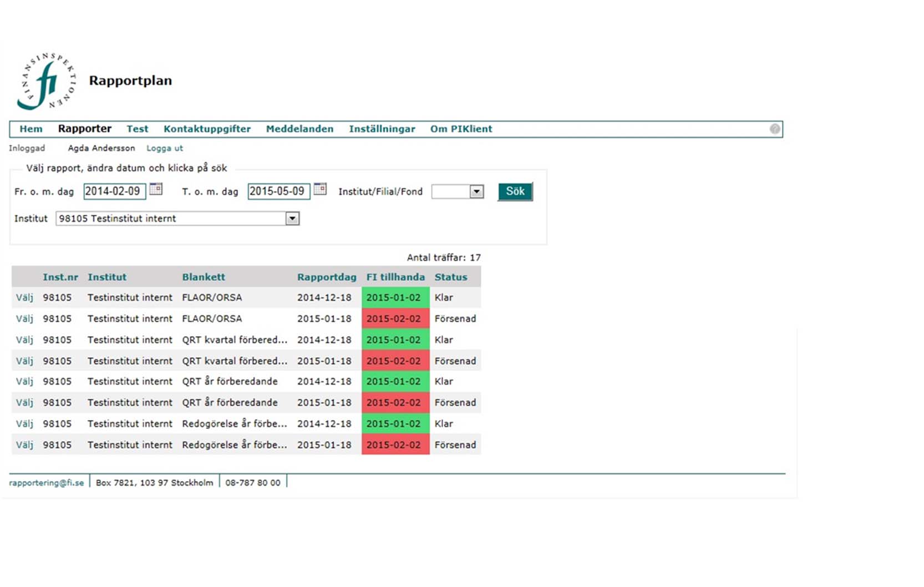This screenshot has height=587, width=924.
Task: Click Klar status in first FLAOR/ORSA row
Action: [444, 297]
